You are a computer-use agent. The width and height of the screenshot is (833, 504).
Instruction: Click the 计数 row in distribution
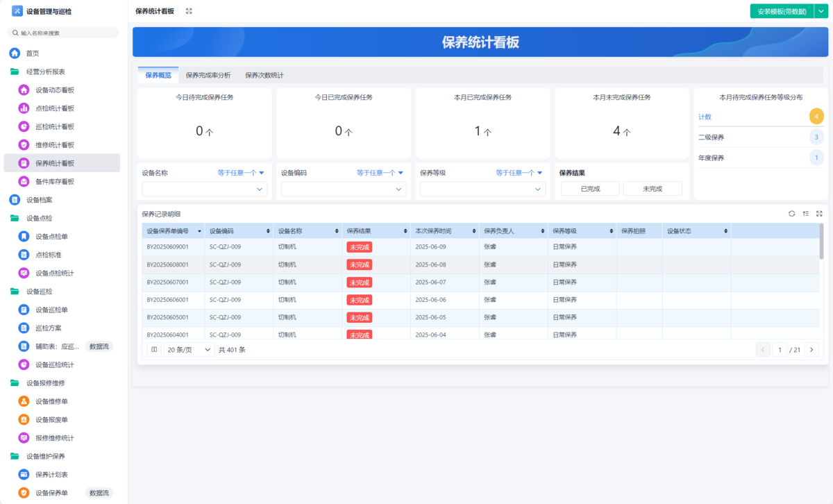762,117
